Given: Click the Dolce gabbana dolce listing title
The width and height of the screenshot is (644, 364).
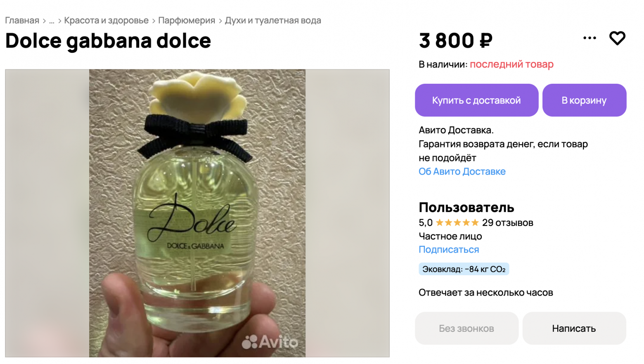Looking at the screenshot, I should [108, 41].
